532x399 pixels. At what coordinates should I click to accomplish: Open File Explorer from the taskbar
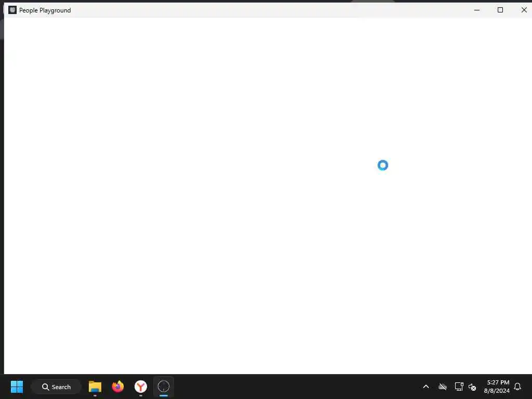(x=95, y=387)
